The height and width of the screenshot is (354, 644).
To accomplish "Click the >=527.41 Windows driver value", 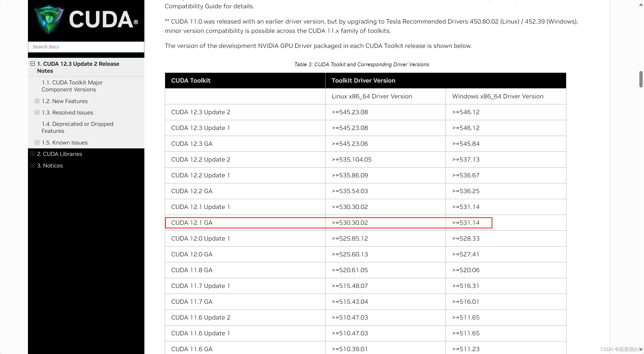I will [466, 254].
